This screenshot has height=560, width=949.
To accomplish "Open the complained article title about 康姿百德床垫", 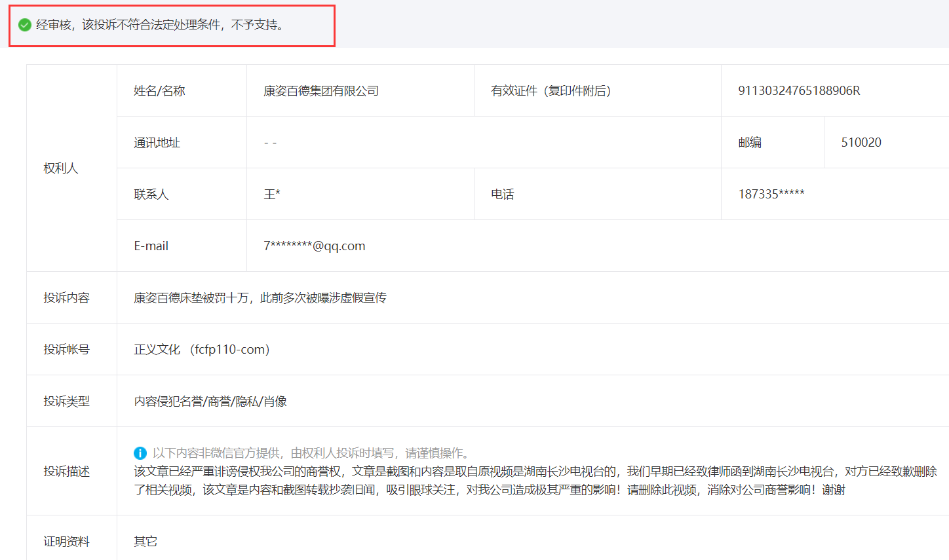I will point(260,298).
